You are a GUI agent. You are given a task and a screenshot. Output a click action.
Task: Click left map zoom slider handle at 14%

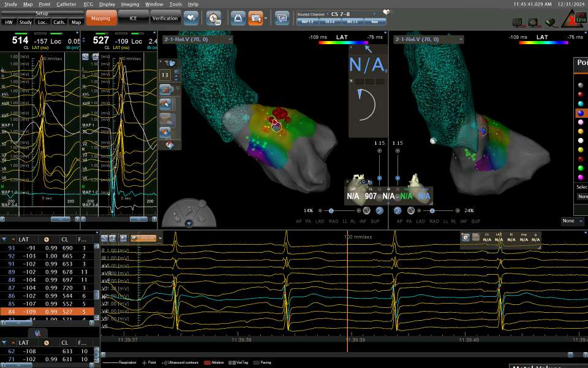(x=331, y=210)
